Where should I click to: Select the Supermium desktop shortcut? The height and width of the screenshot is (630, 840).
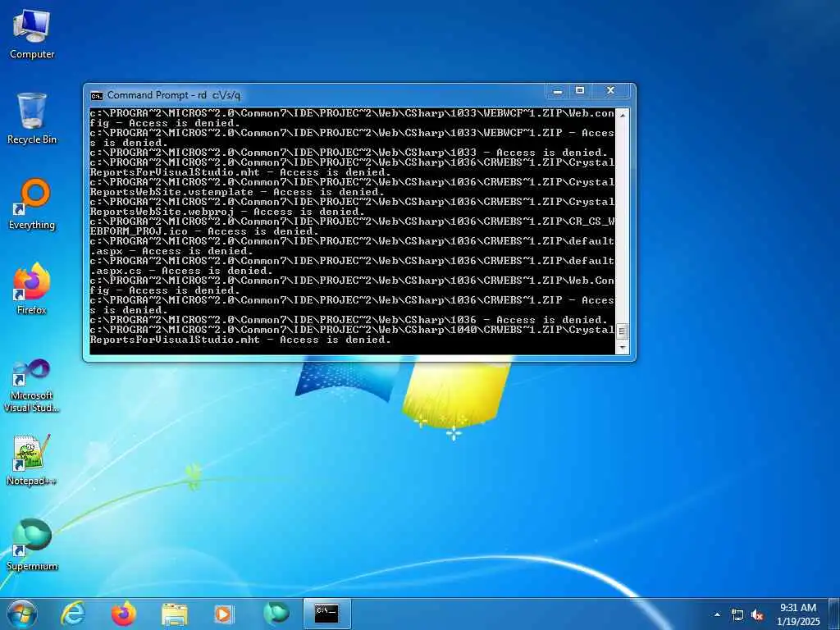click(x=32, y=545)
